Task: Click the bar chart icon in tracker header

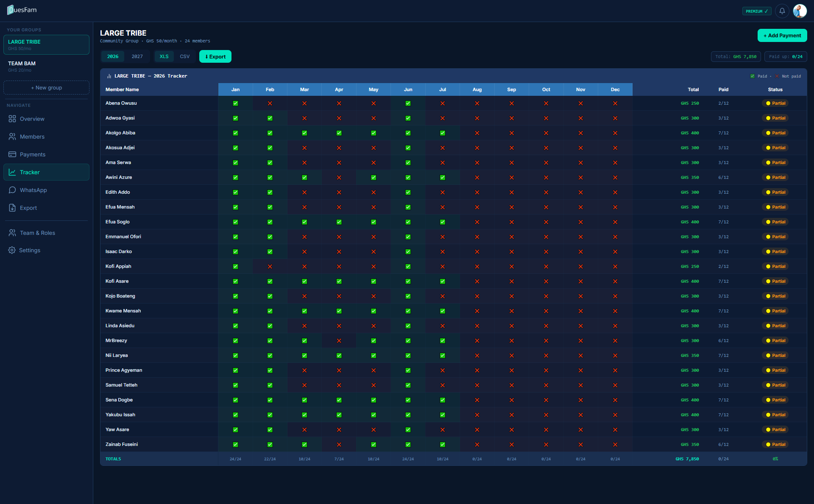Action: (x=109, y=76)
